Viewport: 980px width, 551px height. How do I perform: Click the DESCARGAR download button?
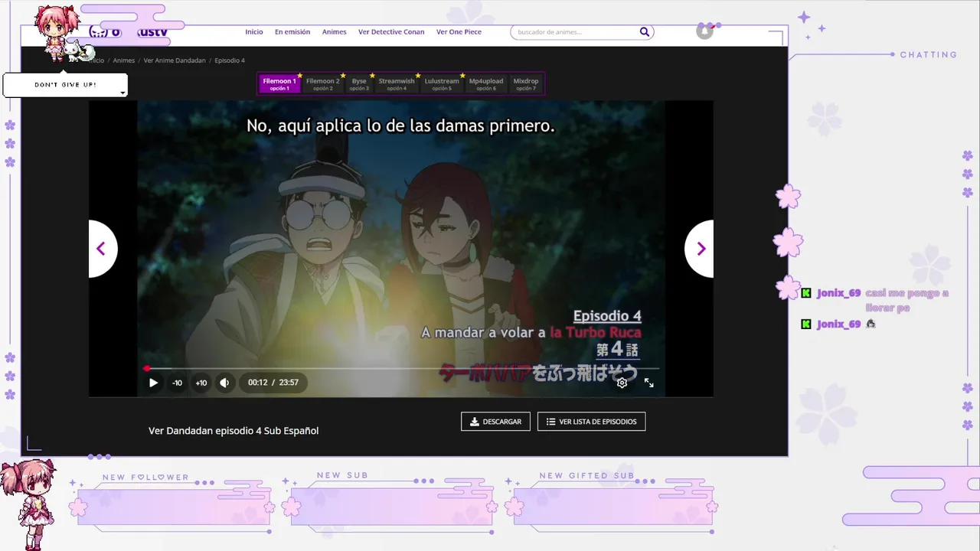[495, 422]
